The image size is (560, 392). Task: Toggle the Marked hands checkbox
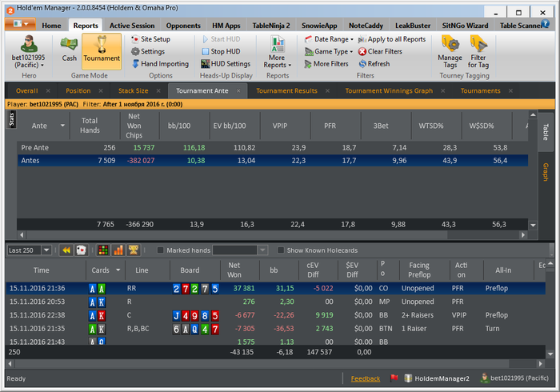161,250
